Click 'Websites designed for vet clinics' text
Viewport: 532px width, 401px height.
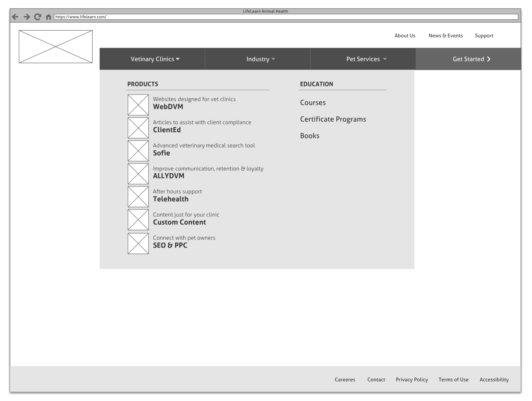(x=194, y=99)
